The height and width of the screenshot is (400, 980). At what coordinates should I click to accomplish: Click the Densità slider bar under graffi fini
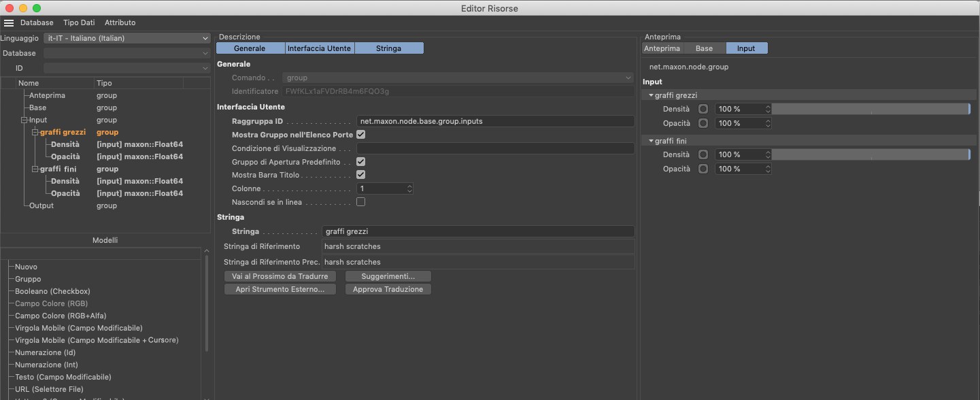pyautogui.click(x=871, y=154)
